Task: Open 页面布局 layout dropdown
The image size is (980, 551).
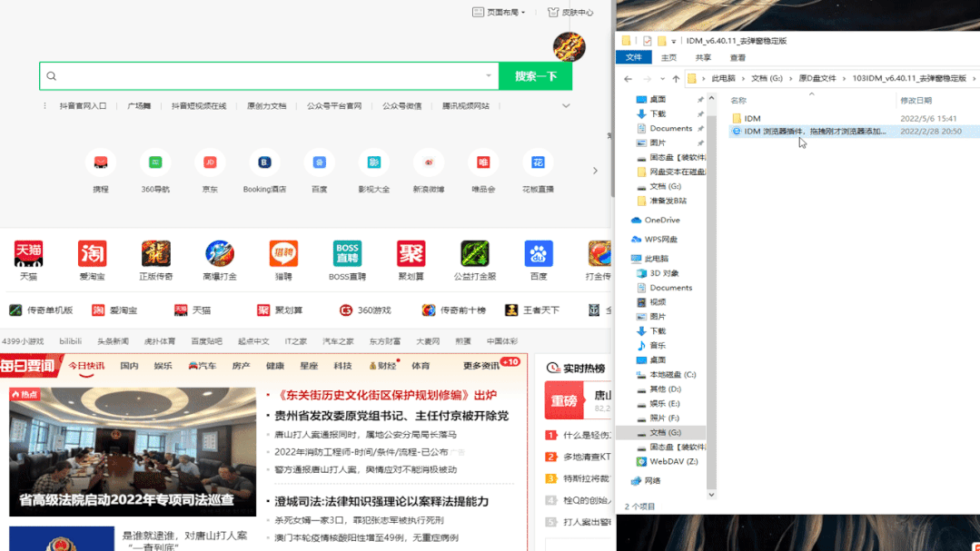Action: pyautogui.click(x=499, y=12)
